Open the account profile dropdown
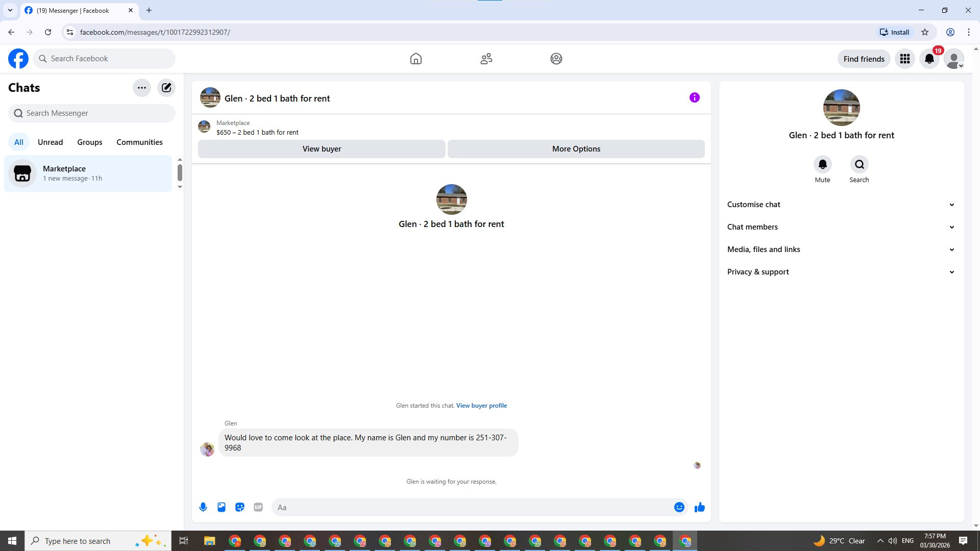Image resolution: width=980 pixels, height=551 pixels. coord(954,59)
